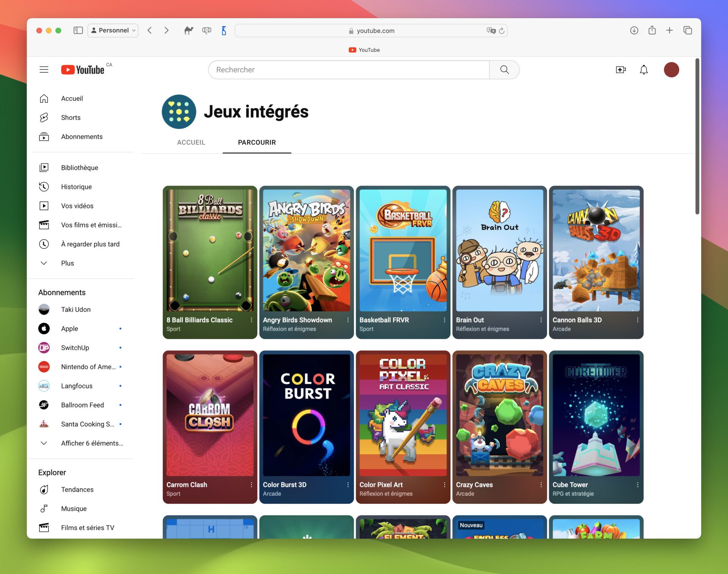The image size is (728, 574).
Task: Click the notification bell icon
Action: pyautogui.click(x=643, y=70)
